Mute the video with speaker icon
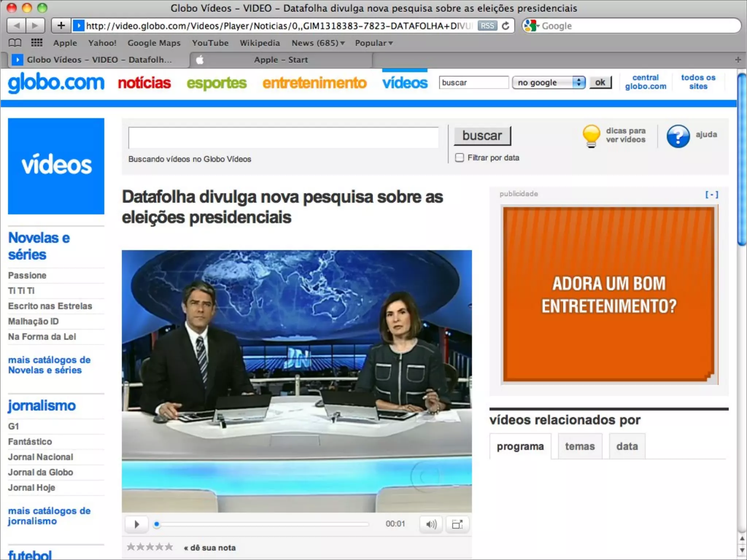Image resolution: width=747 pixels, height=560 pixels. point(431,524)
